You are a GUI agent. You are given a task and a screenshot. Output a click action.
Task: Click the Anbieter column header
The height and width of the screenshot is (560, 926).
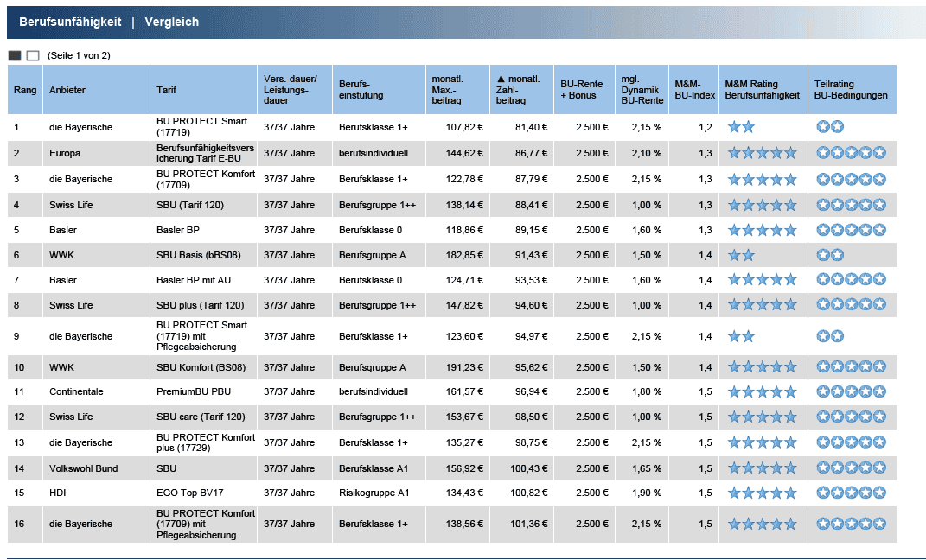pos(67,90)
